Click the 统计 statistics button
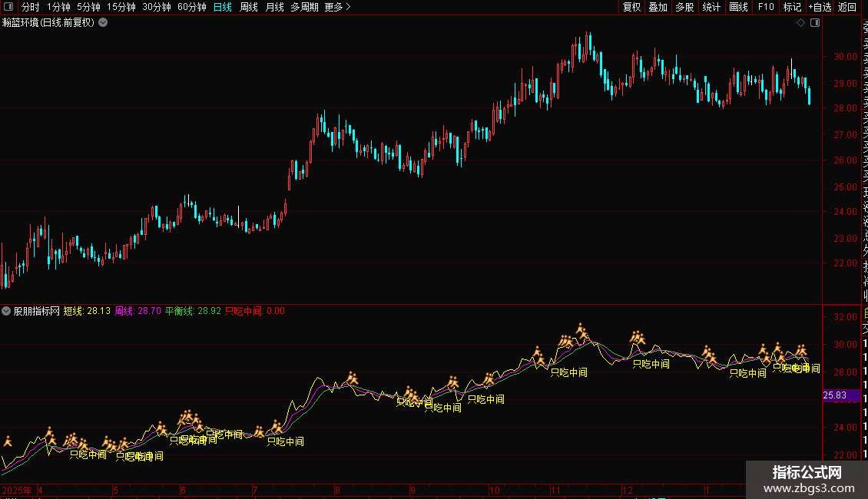The width and height of the screenshot is (868, 499). pos(711,7)
